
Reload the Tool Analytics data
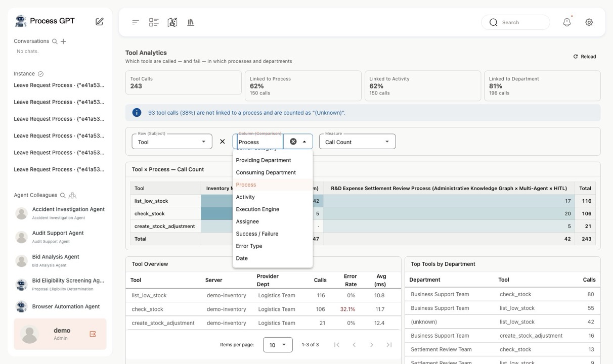pos(585,57)
